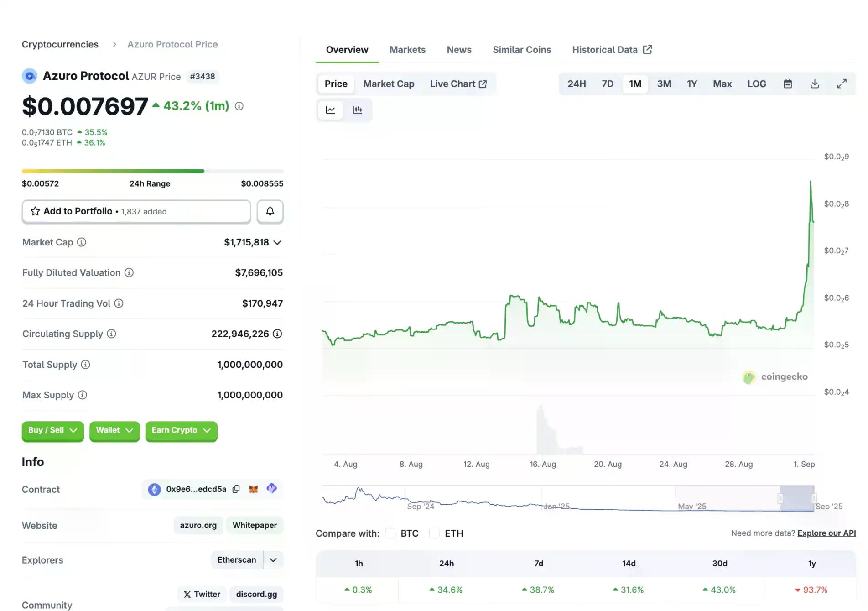Open the Explorers dropdown arrow next to Etherscan

[x=273, y=560]
